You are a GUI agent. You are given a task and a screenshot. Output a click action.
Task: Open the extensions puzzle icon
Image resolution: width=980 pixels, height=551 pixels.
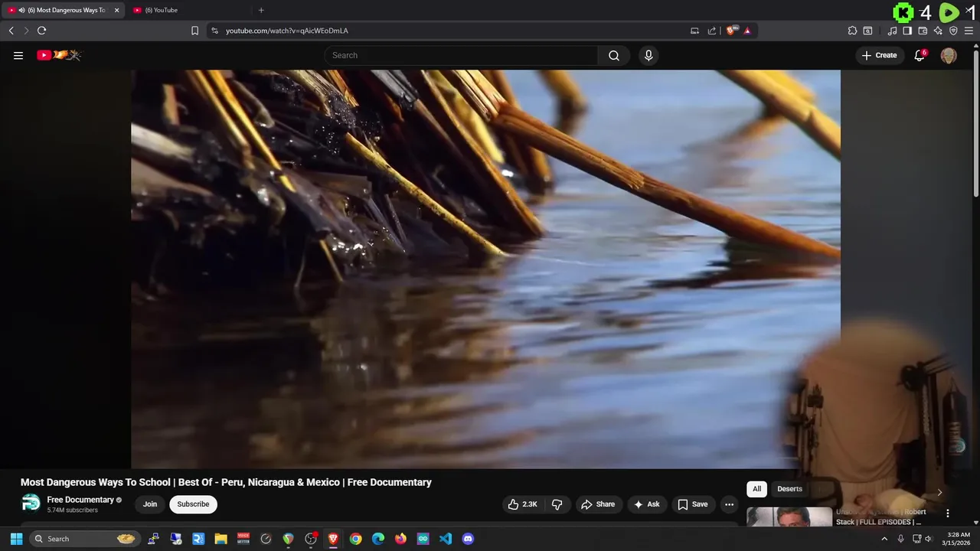[x=852, y=31]
